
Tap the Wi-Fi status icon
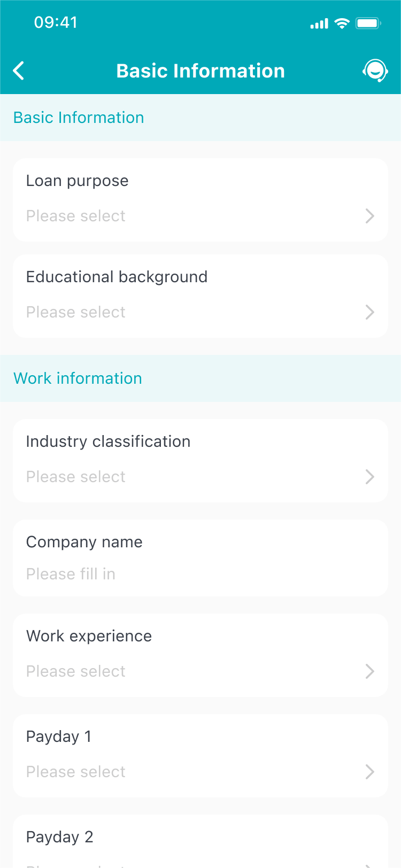point(342,23)
